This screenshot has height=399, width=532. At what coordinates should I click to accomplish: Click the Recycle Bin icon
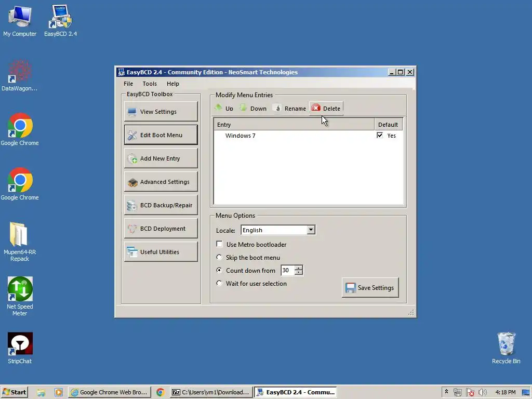tap(506, 349)
